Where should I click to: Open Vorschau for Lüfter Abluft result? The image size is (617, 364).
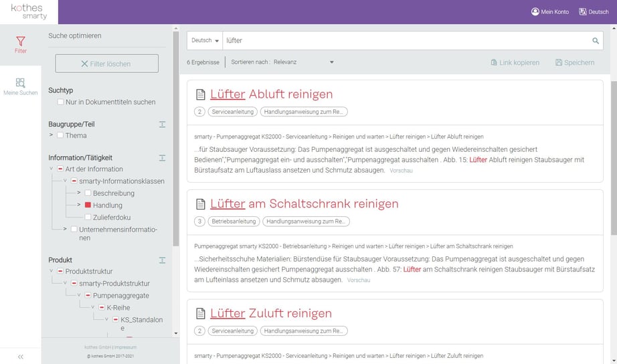click(401, 171)
